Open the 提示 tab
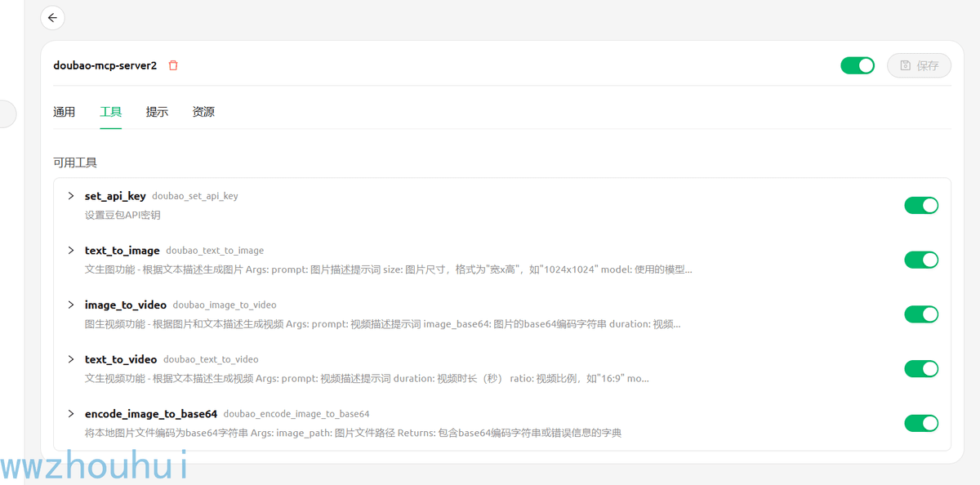 click(157, 112)
